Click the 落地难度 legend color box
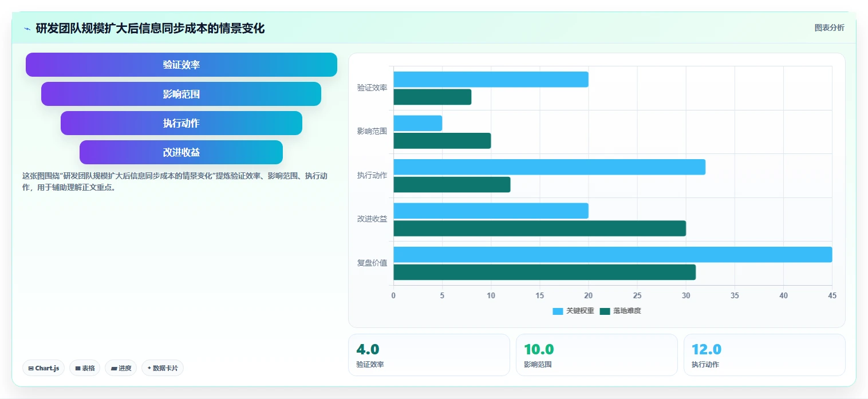The height and width of the screenshot is (399, 868). pyautogui.click(x=605, y=311)
